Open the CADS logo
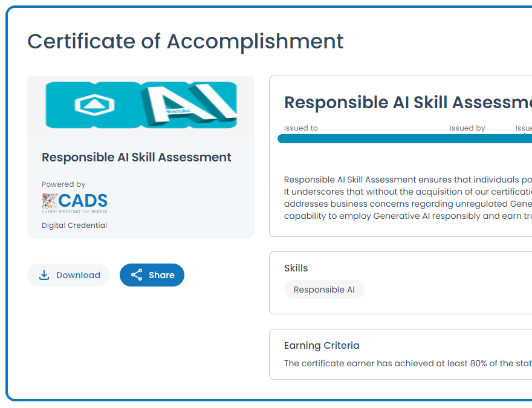The width and height of the screenshot is (532, 408). click(74, 203)
